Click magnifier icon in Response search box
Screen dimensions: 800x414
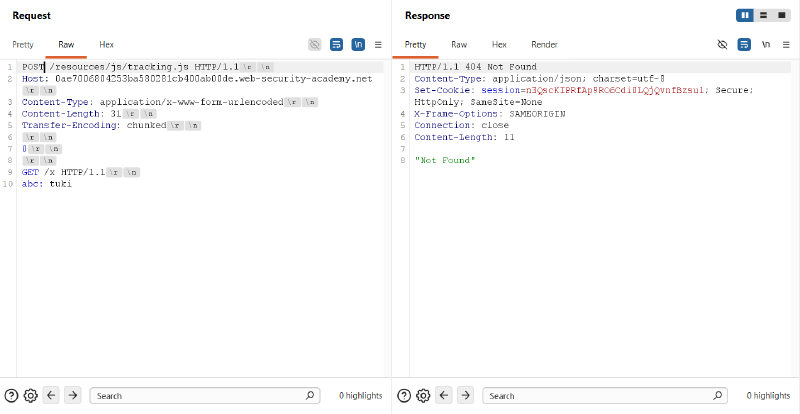(x=717, y=395)
